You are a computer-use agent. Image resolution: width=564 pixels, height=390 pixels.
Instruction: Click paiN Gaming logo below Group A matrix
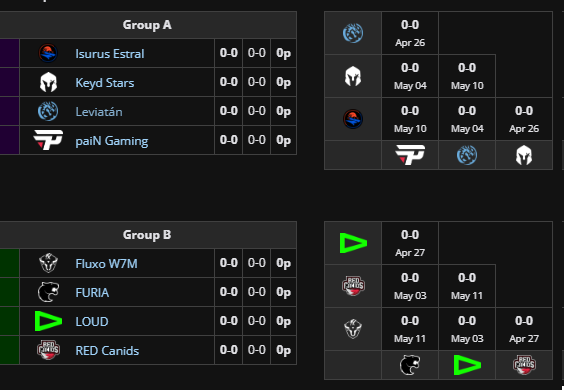tap(410, 155)
